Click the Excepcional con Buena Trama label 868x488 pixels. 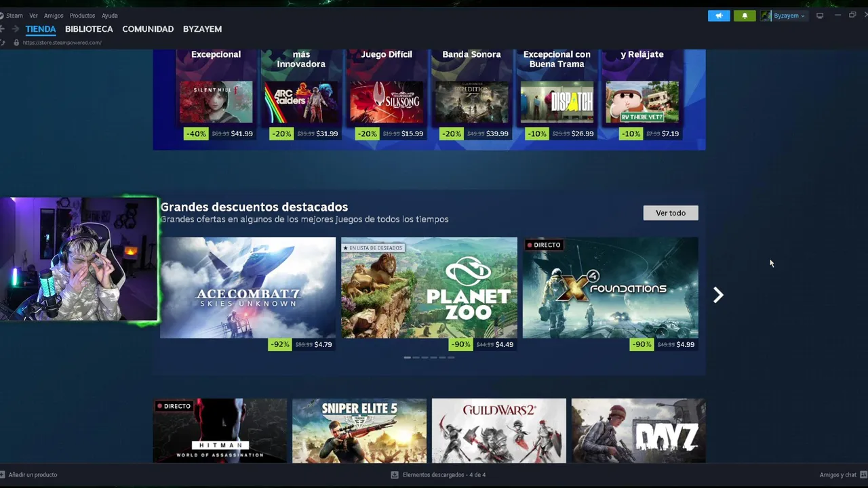pyautogui.click(x=557, y=59)
